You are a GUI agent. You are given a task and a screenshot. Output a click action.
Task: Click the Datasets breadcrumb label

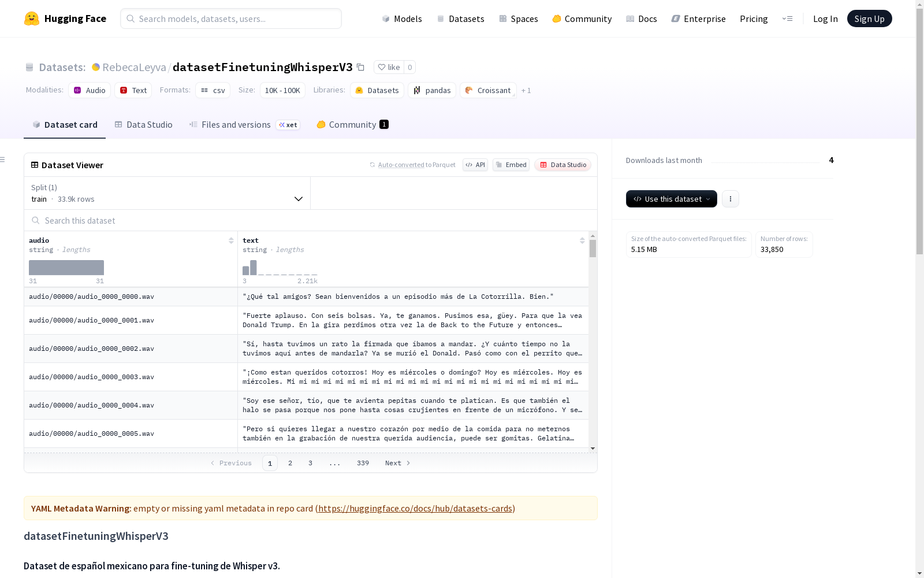(x=62, y=67)
